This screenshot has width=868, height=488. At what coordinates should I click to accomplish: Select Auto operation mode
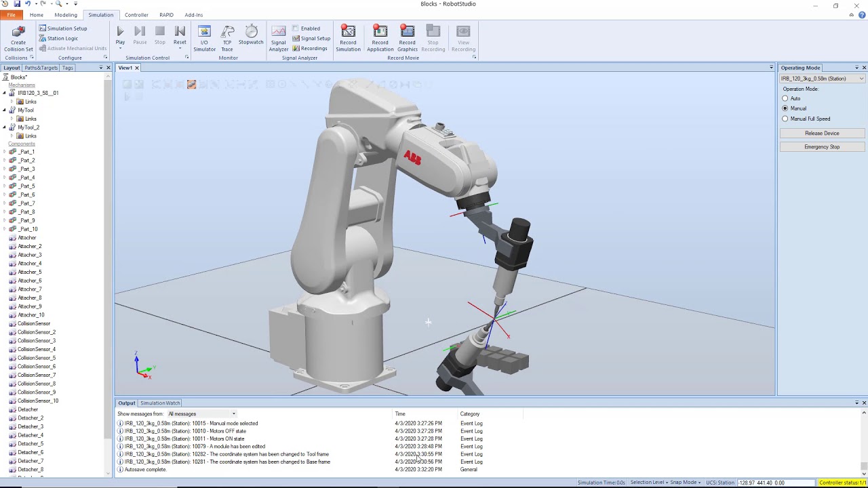pyautogui.click(x=785, y=98)
